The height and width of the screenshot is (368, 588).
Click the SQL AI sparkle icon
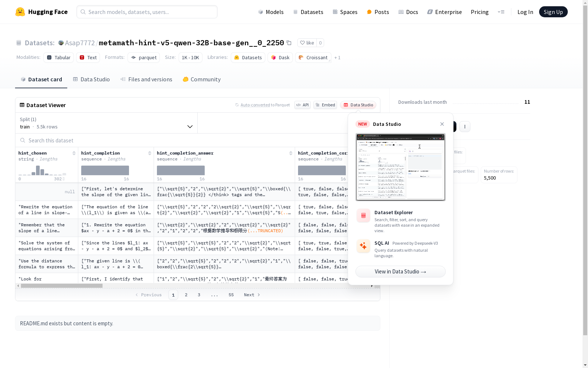point(363,246)
